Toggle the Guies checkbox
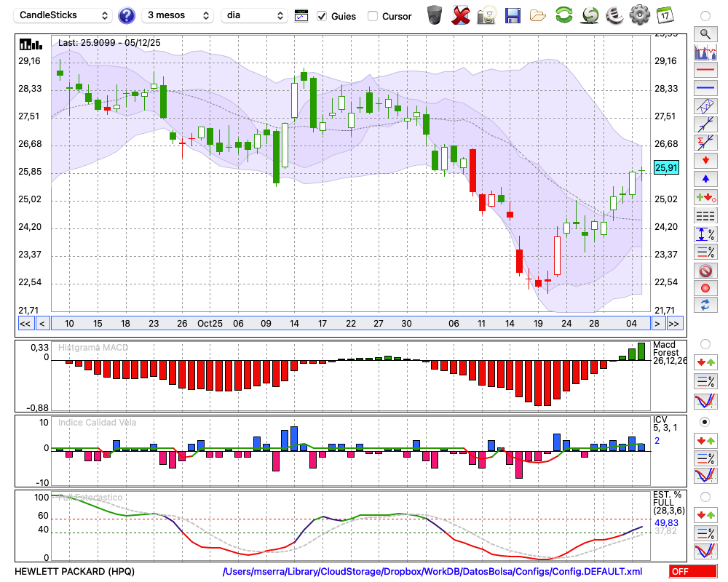 pyautogui.click(x=321, y=16)
